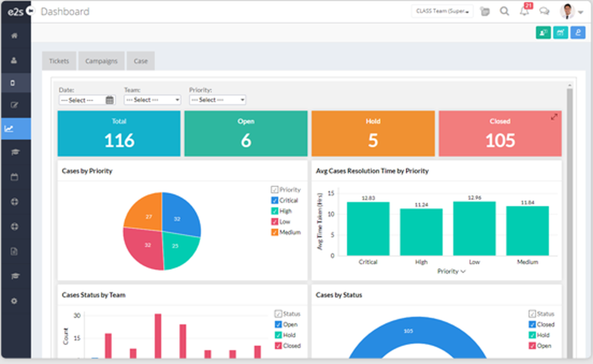Switch to the Case tab
593x364 pixels.
141,61
